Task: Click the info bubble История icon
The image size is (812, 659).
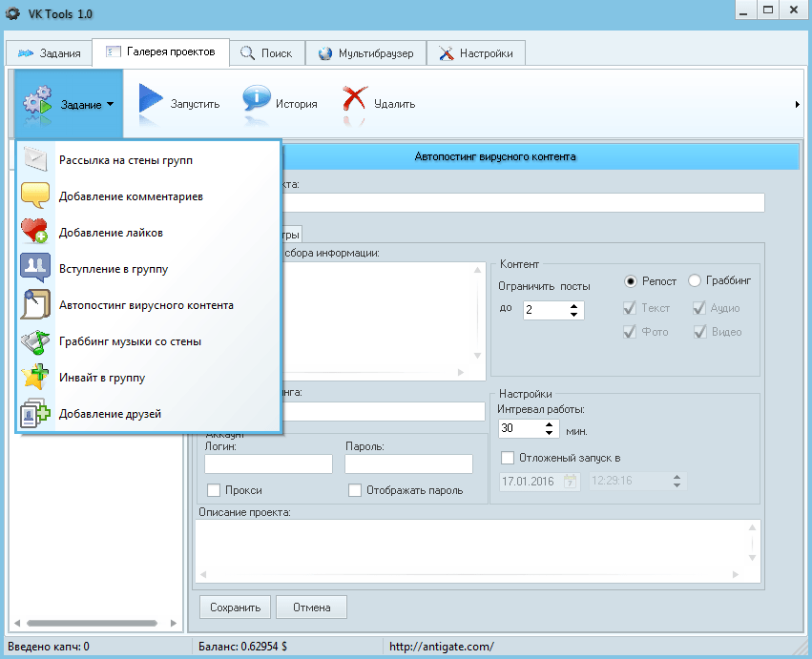Action: point(257,98)
